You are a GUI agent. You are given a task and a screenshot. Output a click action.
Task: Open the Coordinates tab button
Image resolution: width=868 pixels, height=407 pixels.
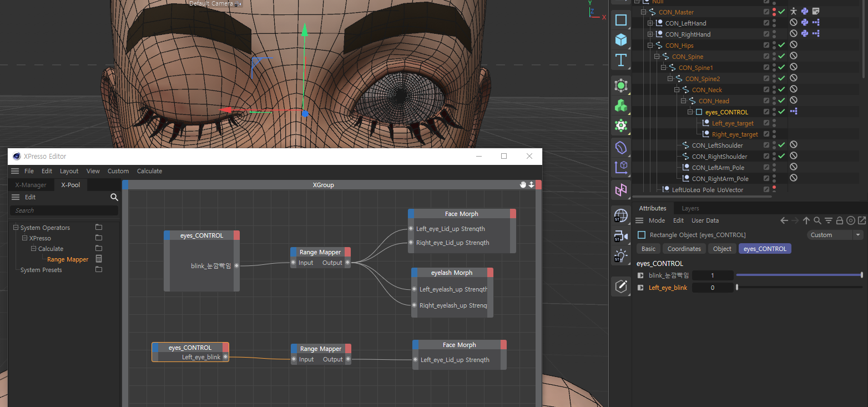(684, 249)
